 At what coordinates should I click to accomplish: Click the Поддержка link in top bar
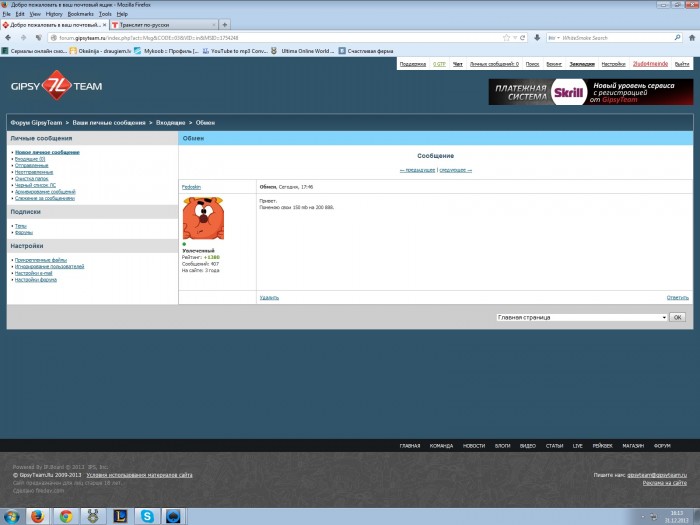coord(412,64)
